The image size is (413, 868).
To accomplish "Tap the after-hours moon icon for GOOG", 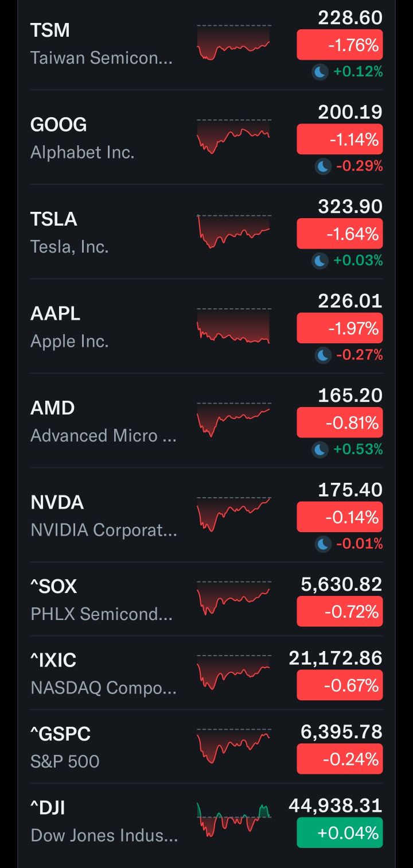I will 323,166.
